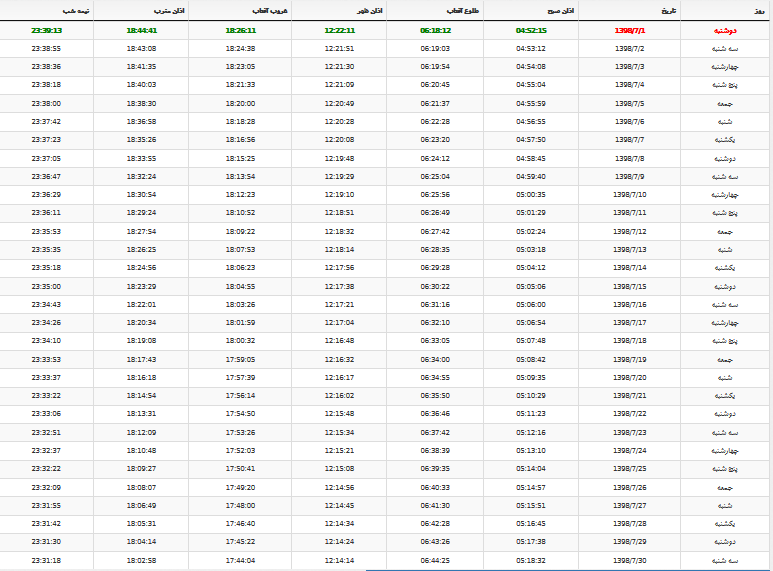Select green noon time 12:22:11
The width and height of the screenshot is (773, 571).
[x=340, y=31]
